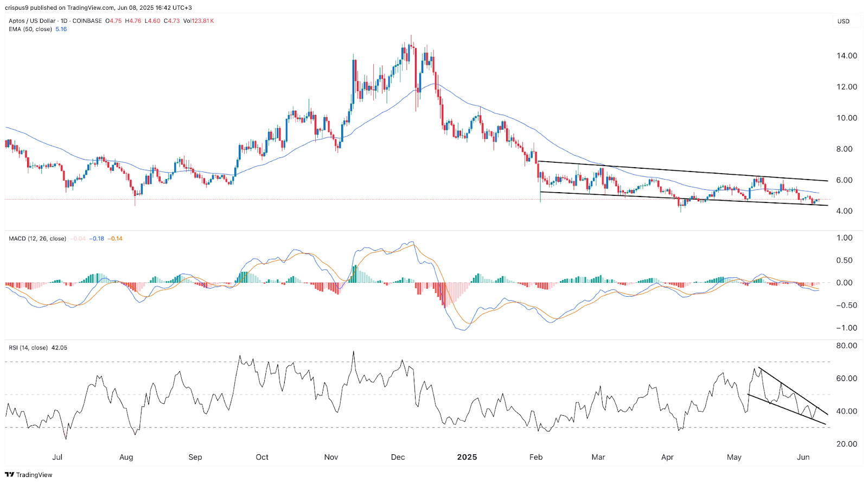The width and height of the screenshot is (868, 483).
Task: Select the Dec marker on time axis
Action: click(398, 457)
